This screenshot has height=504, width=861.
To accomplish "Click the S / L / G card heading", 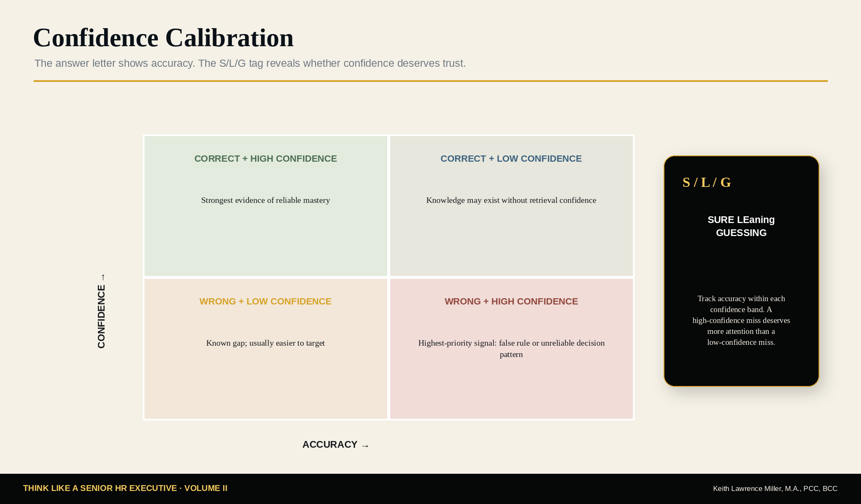I will click(707, 182).
